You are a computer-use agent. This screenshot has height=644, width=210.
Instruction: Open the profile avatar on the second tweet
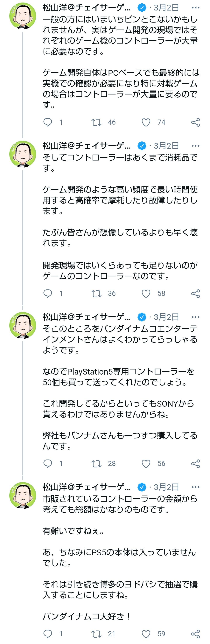click(x=23, y=154)
